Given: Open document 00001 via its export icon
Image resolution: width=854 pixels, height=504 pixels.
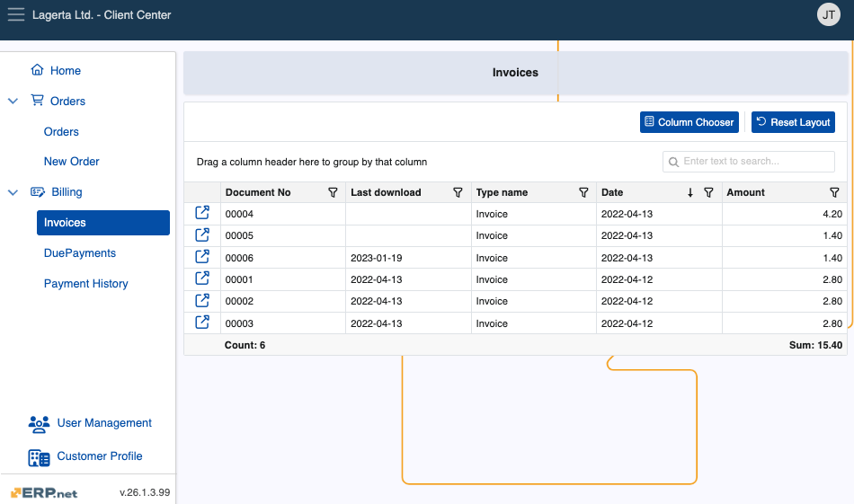Looking at the screenshot, I should click(x=202, y=279).
